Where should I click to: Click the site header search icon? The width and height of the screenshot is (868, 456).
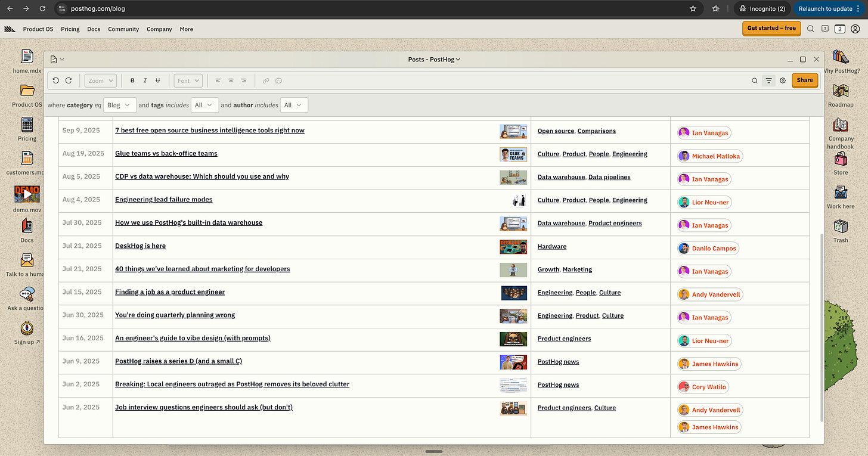811,29
